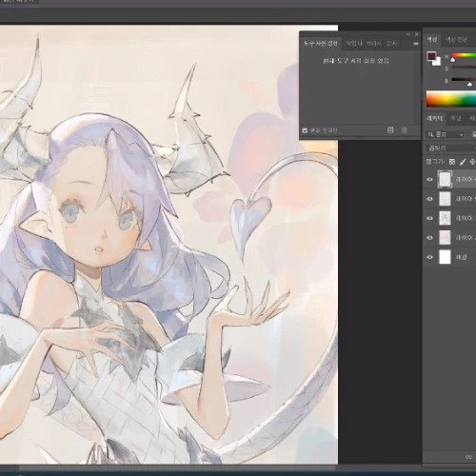The height and width of the screenshot is (476, 476).
Task: Open the Swatches tab next to Color
Action: pos(456,39)
